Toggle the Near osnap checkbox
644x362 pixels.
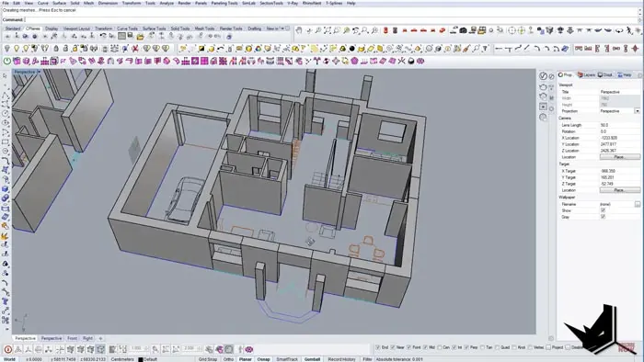393,347
